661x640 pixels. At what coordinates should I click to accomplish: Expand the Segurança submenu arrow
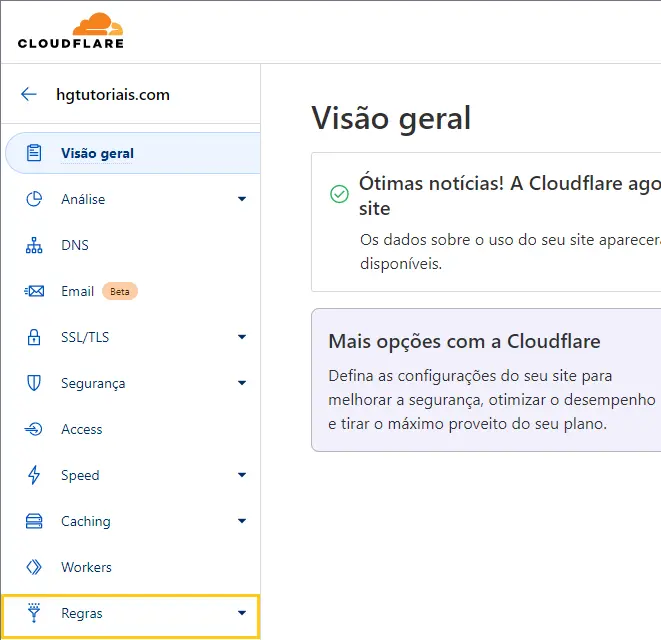[241, 383]
